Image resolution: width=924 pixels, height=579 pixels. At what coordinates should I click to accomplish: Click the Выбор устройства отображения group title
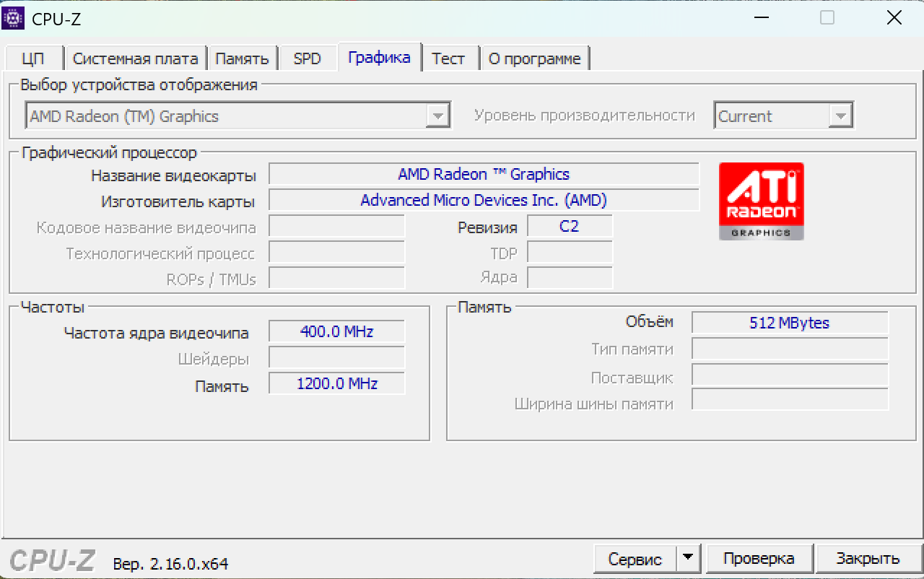(x=139, y=84)
